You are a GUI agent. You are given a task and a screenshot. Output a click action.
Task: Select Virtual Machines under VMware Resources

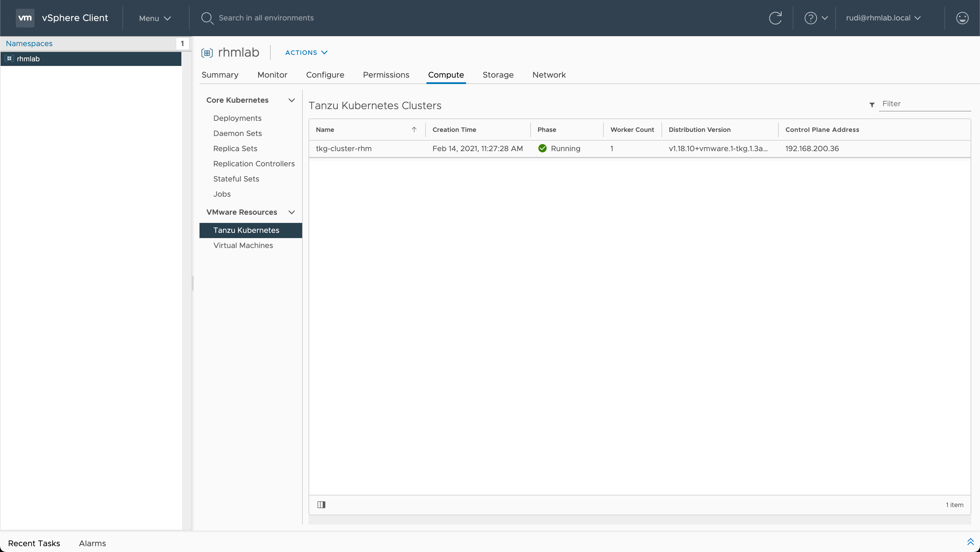[243, 244]
